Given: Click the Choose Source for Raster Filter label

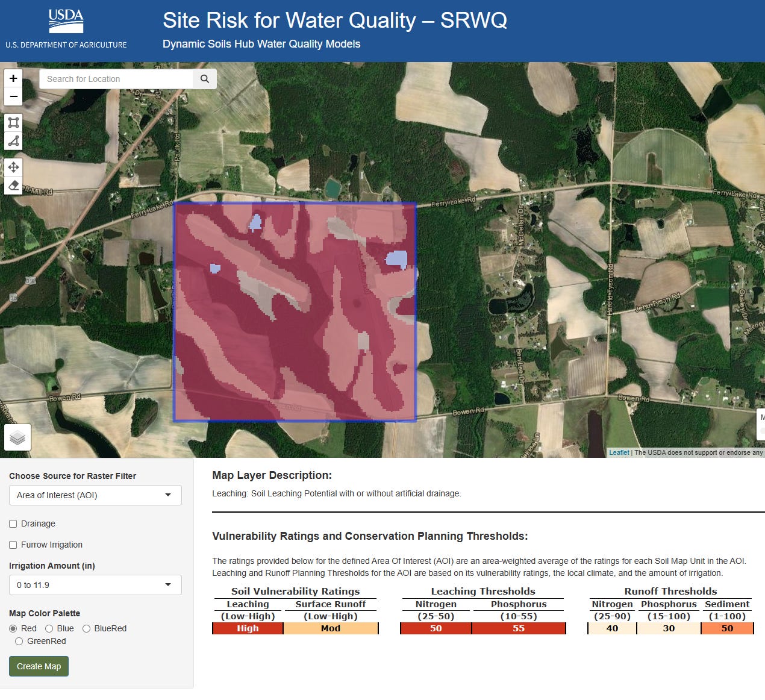Looking at the screenshot, I should coord(72,476).
